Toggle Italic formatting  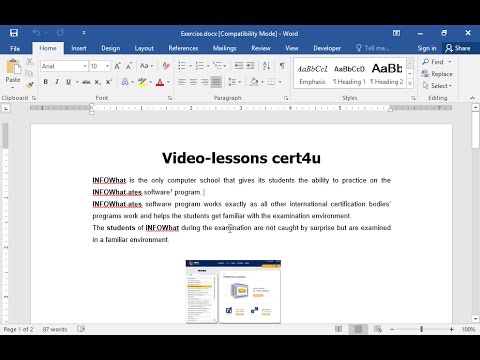57,82
